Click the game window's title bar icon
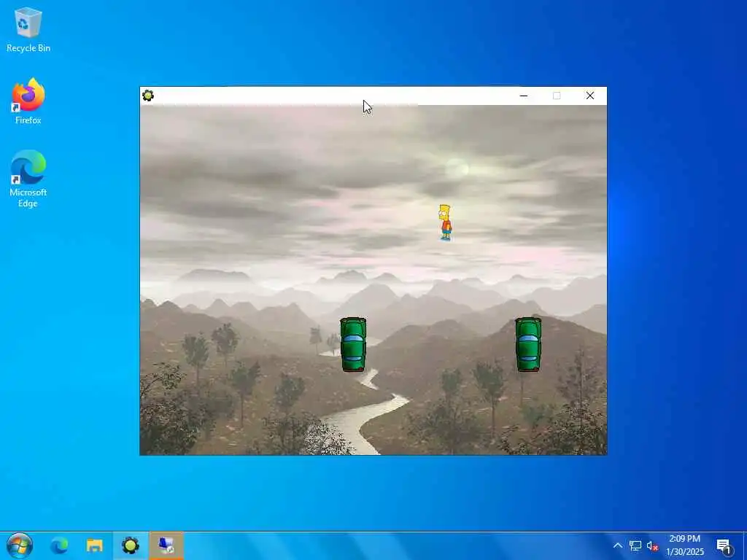 [147, 96]
